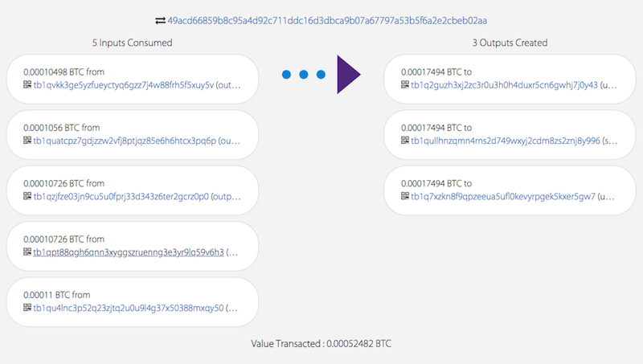
Task: Click the purple arrow between inputs and outputs
Action: (x=349, y=75)
